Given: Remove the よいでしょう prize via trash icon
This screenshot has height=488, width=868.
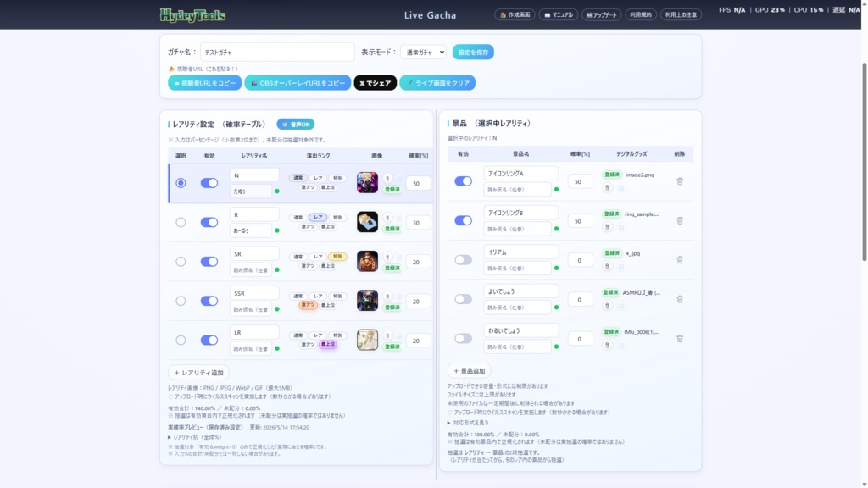Looking at the screenshot, I should coord(679,299).
